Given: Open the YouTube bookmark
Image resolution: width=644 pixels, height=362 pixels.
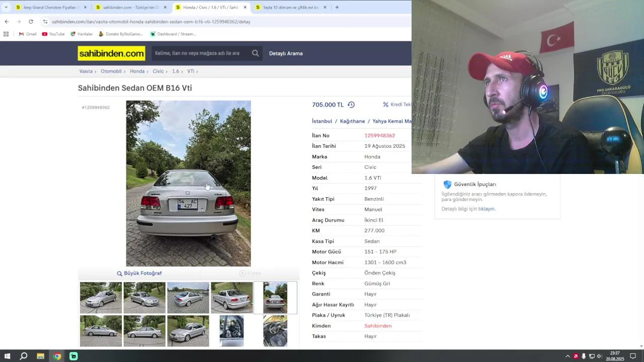Looking at the screenshot, I should click(53, 34).
